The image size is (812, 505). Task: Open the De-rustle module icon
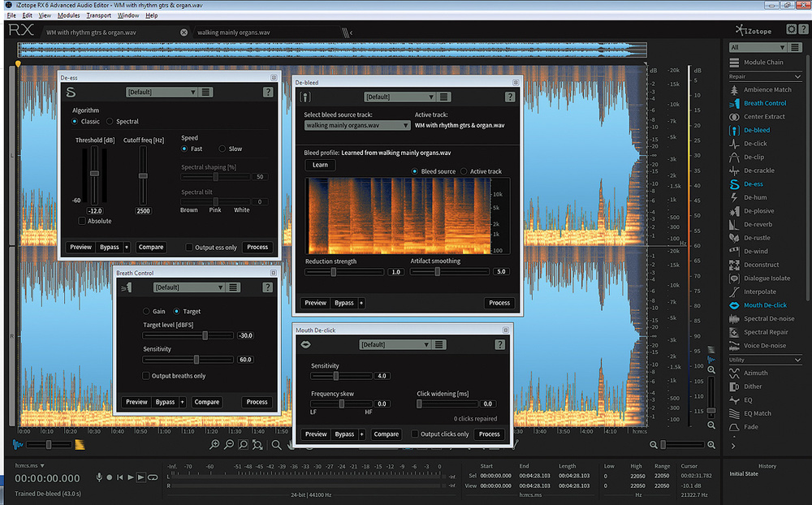click(x=734, y=238)
